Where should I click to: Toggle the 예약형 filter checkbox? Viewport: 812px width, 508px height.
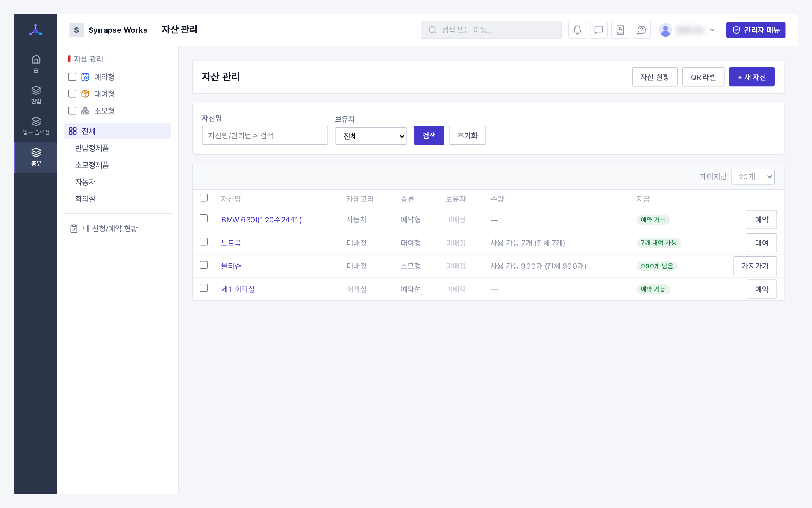coord(72,77)
